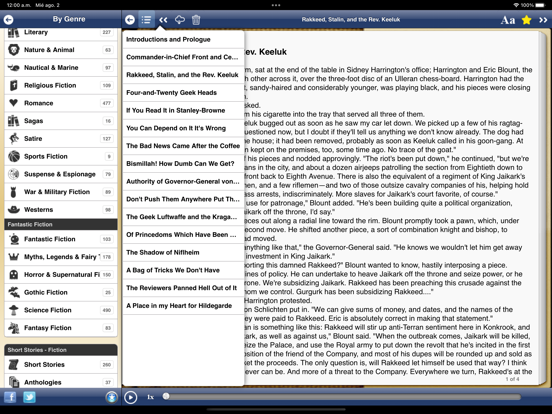Click the reading progress slider handle
Viewport: 552px width, 414px height.
click(166, 396)
